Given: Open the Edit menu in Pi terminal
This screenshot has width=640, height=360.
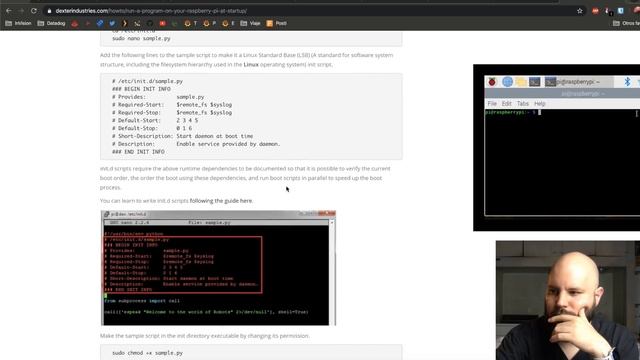Looking at the screenshot, I should pyautogui.click(x=507, y=104).
